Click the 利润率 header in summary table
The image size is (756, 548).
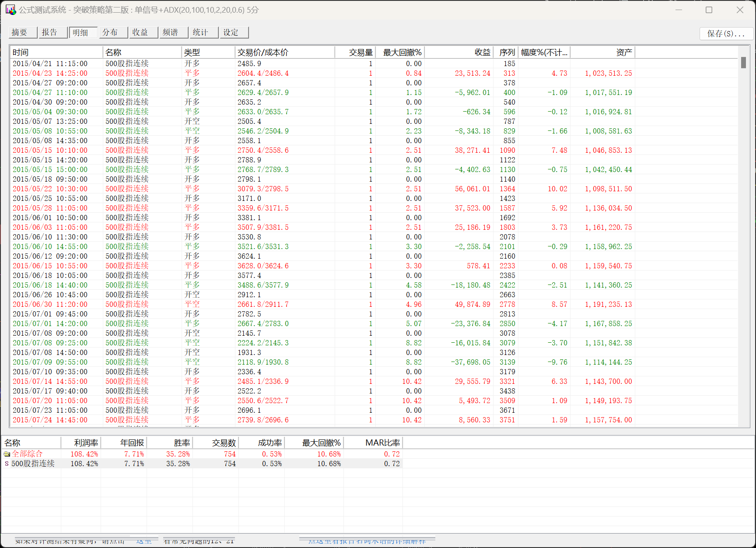coord(81,443)
